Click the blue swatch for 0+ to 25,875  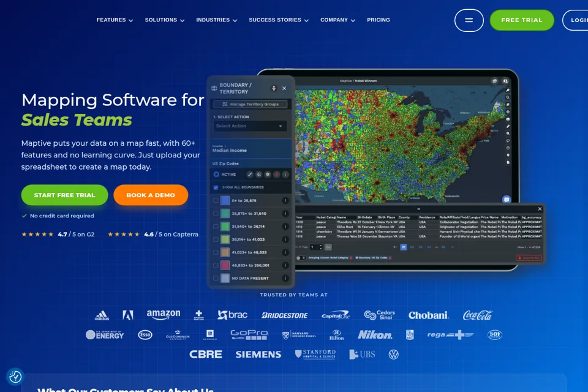tap(225, 201)
